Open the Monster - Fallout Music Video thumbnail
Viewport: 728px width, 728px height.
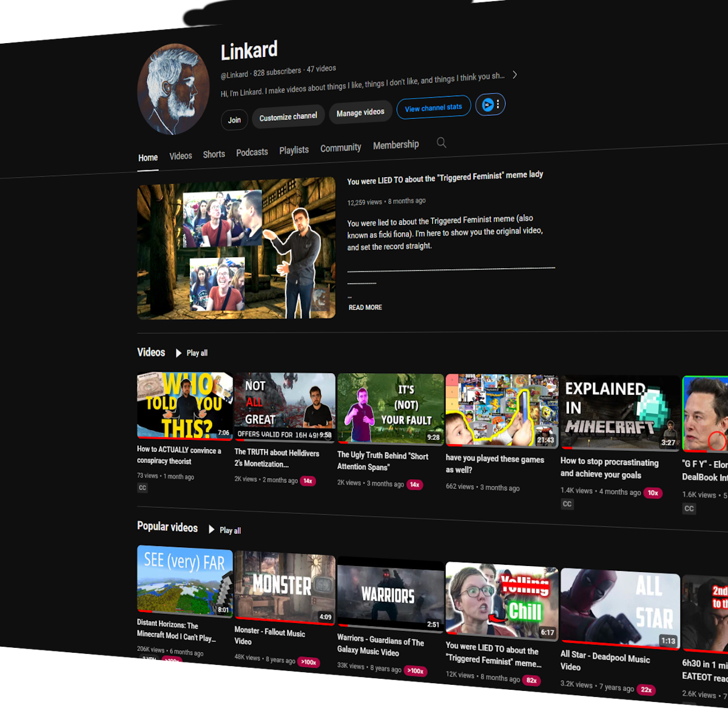284,587
